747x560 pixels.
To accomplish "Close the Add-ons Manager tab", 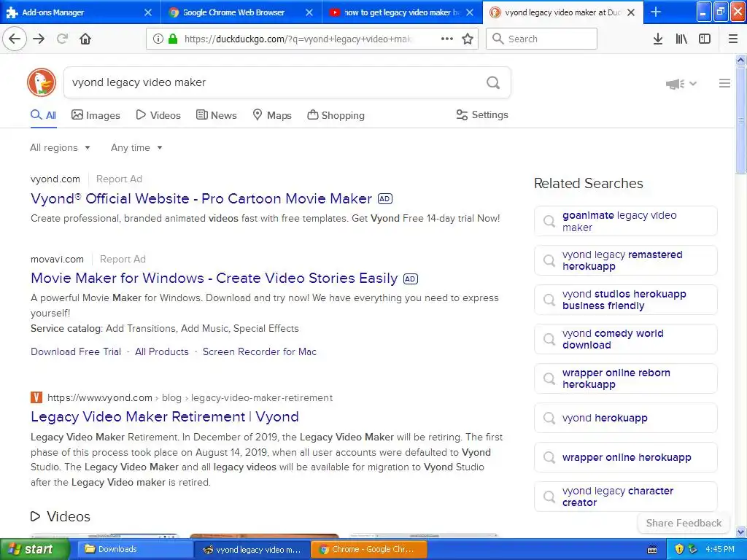I will point(147,12).
